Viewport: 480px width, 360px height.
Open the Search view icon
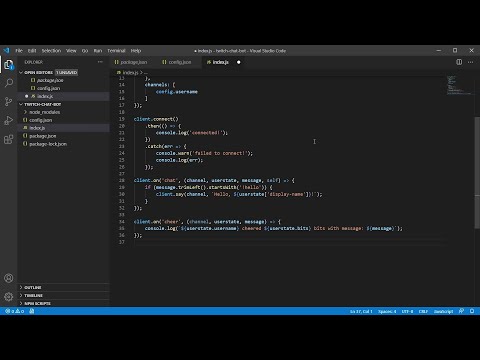click(9, 83)
